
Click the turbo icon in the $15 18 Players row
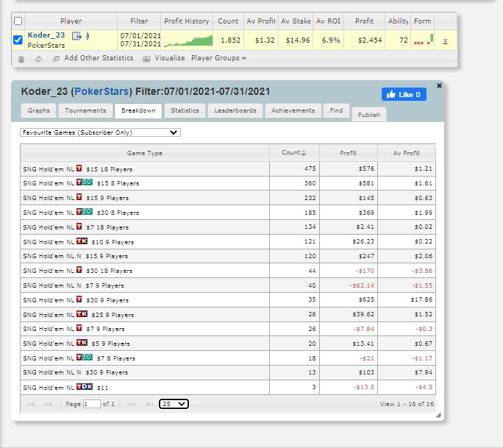(79, 168)
